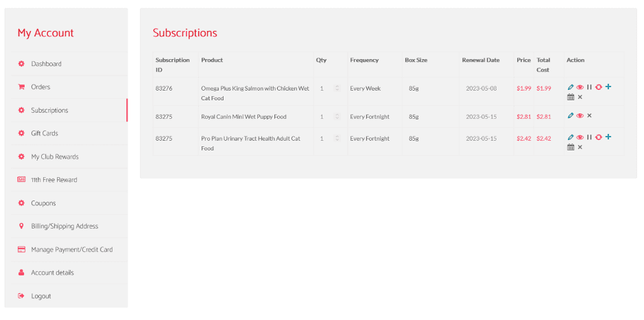View Omega Plus subscription via eye icon
This screenshot has width=644, height=320.
click(580, 87)
